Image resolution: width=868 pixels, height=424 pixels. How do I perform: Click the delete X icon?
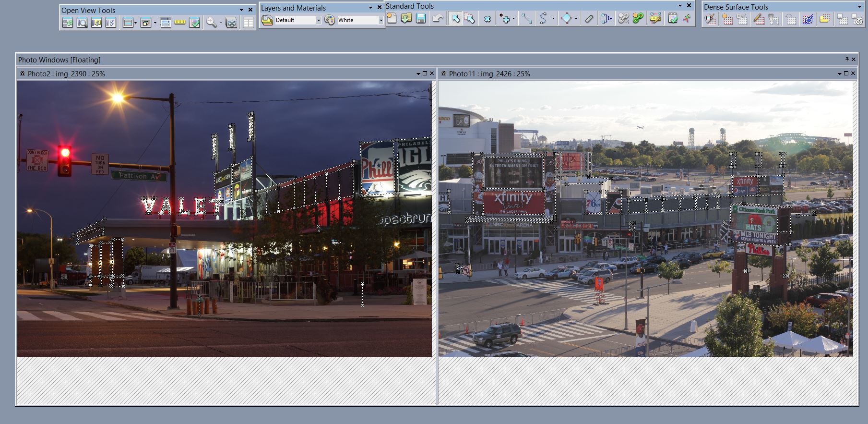488,19
